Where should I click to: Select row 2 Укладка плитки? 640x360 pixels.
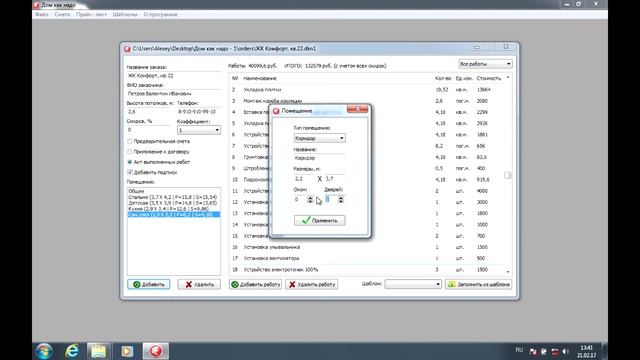pyautogui.click(x=367, y=89)
